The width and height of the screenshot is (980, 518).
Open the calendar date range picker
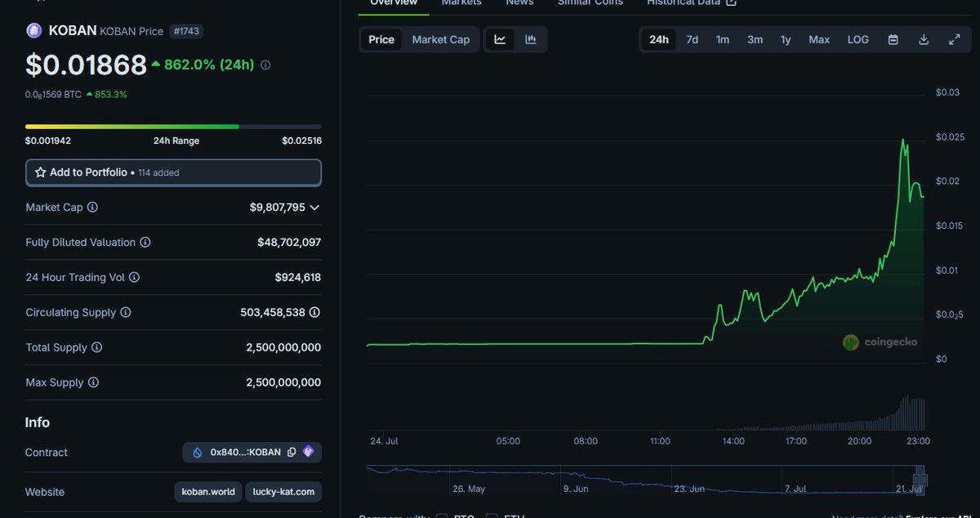pos(893,39)
